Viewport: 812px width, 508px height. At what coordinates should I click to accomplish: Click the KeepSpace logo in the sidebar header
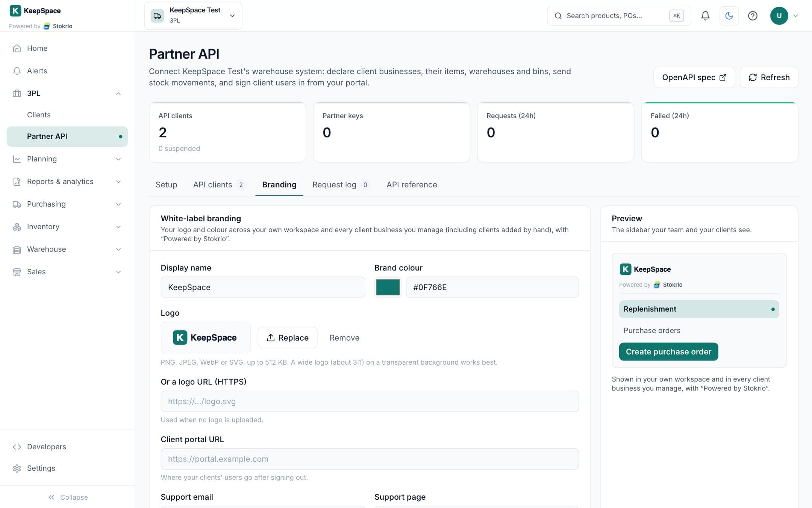tap(35, 11)
